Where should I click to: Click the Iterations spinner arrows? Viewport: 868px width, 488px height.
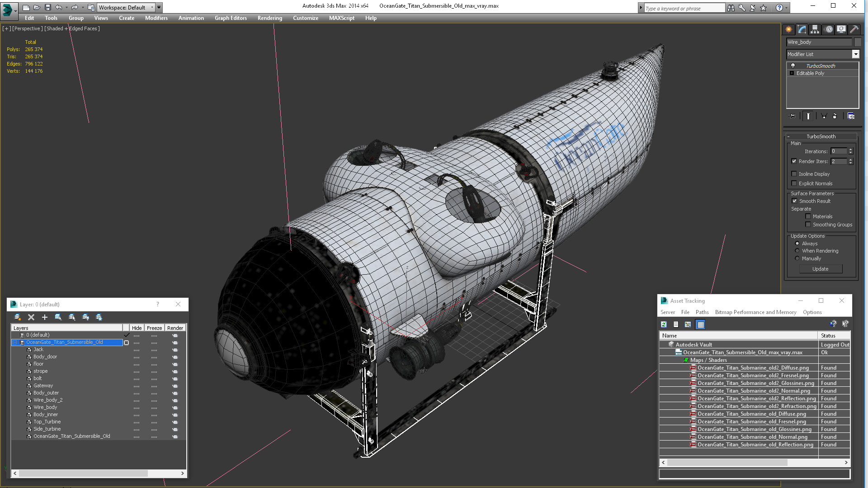(x=850, y=151)
